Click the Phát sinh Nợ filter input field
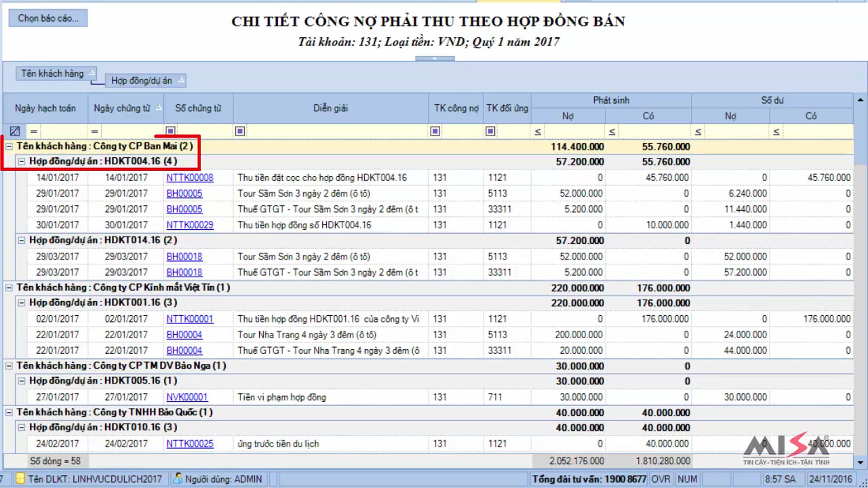This screenshot has height=488, width=868. pos(574,131)
